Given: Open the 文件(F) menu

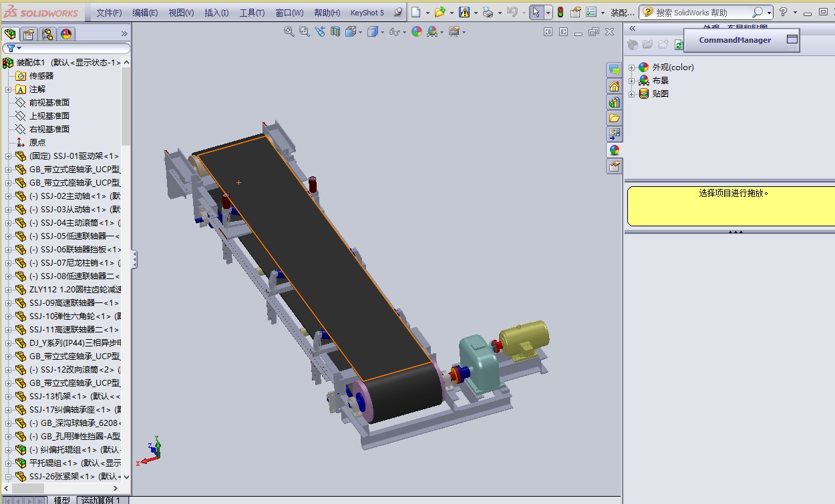Looking at the screenshot, I should pyautogui.click(x=109, y=13).
